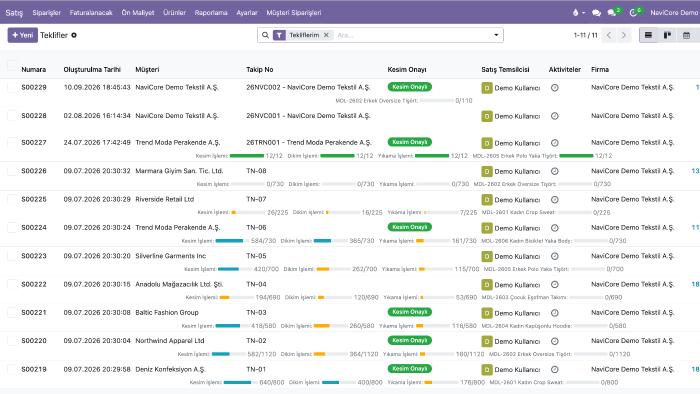Open the search options dropdown arrow
Image resolution: width=700 pixels, height=394 pixels.
tap(496, 35)
